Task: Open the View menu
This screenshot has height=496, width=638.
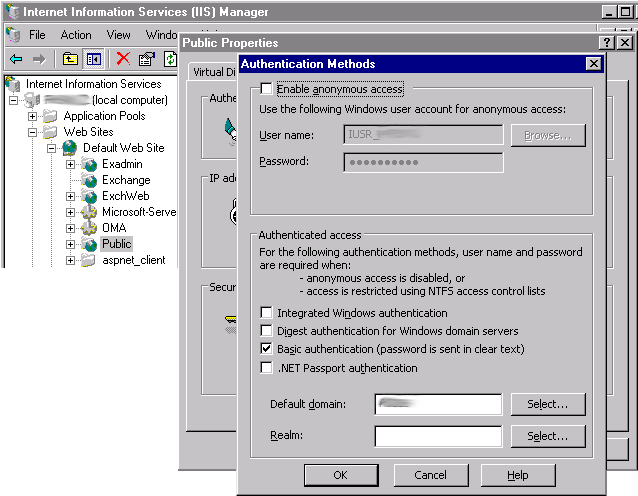Action: tap(118, 35)
